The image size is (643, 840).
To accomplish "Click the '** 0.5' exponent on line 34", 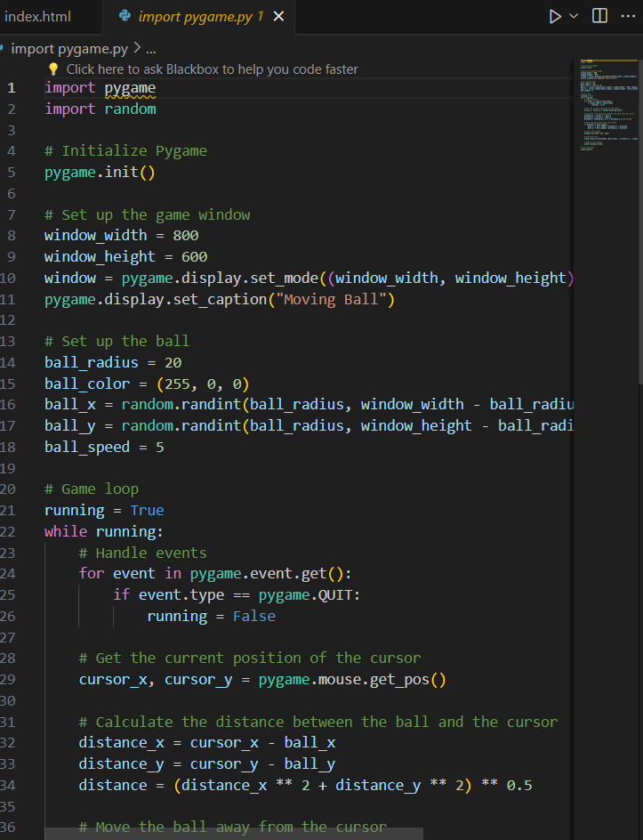I will [x=506, y=786].
